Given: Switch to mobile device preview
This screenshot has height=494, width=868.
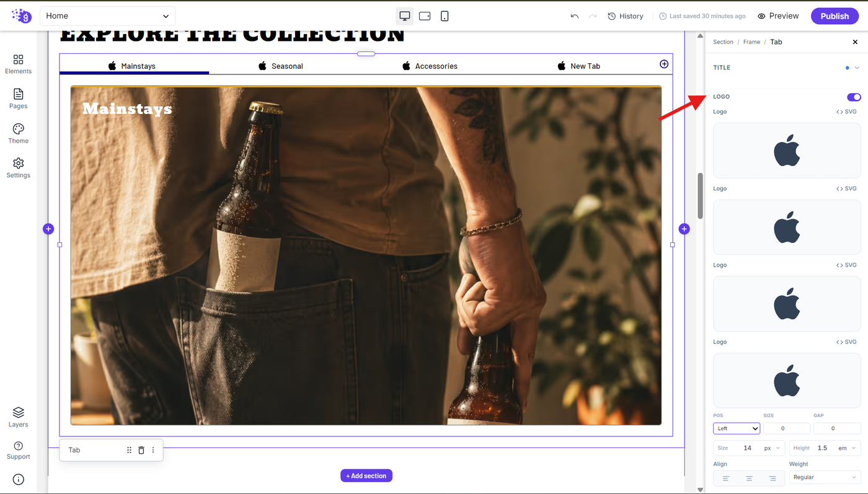Looking at the screenshot, I should [x=445, y=16].
